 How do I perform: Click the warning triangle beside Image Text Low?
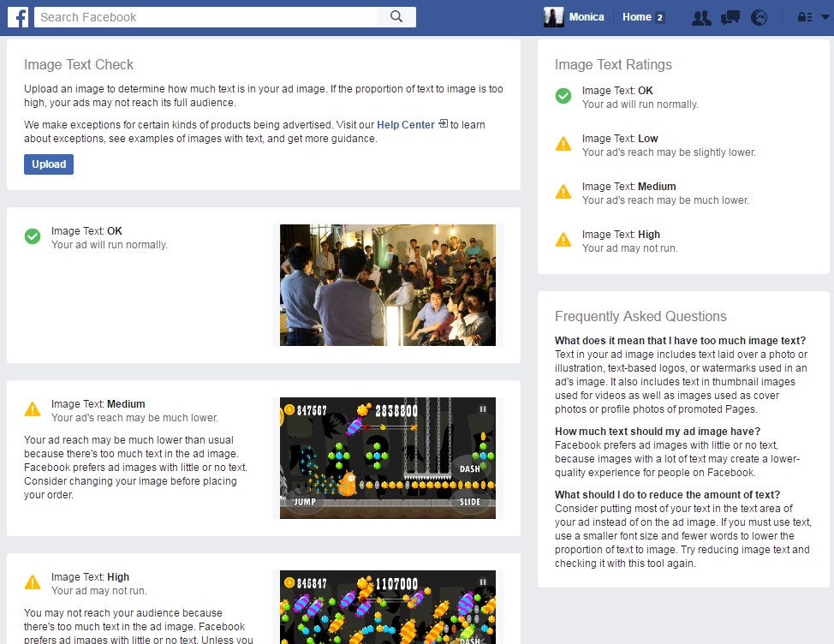click(x=563, y=144)
